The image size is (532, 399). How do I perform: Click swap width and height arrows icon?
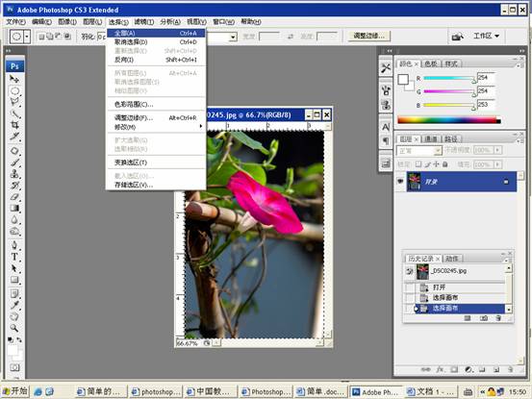(x=291, y=37)
